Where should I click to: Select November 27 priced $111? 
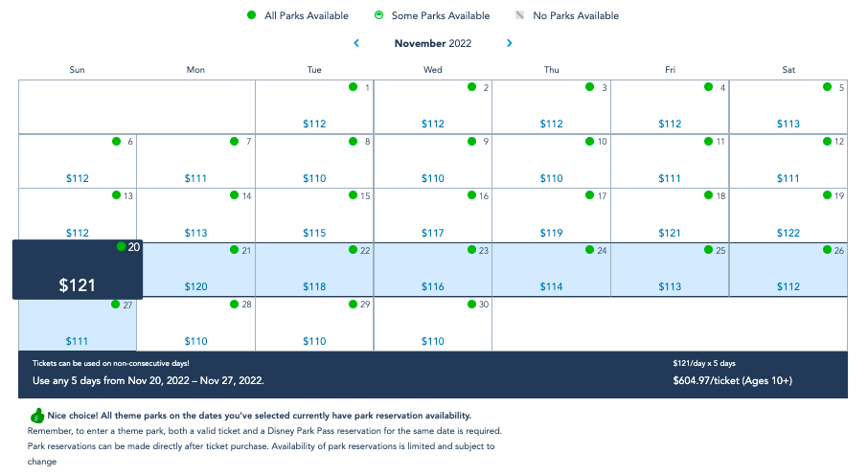(x=78, y=325)
